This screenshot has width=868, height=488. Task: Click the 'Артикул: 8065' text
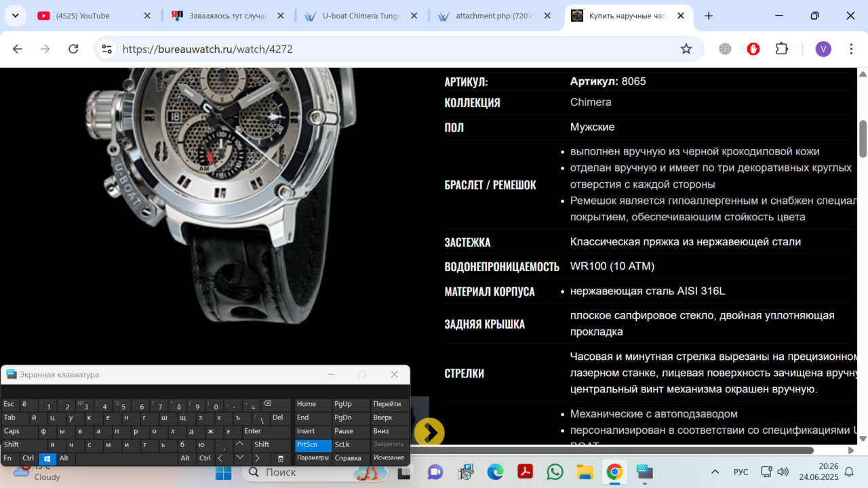click(608, 81)
